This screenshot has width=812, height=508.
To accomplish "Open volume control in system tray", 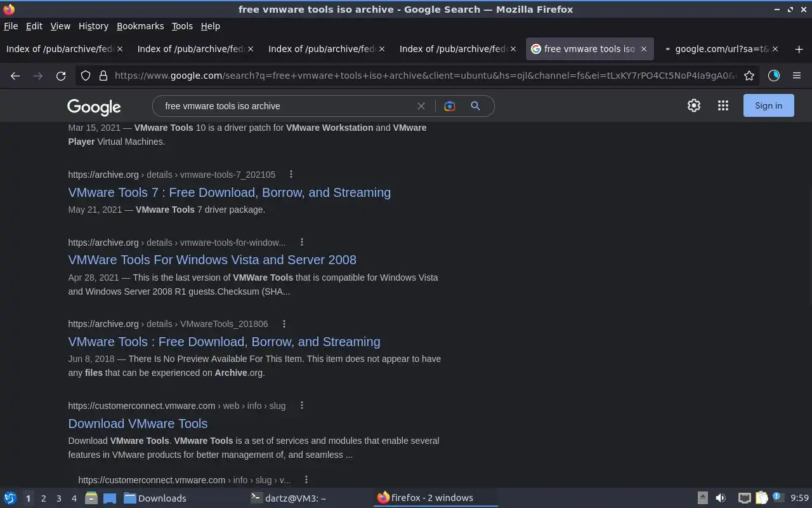I will coord(721,498).
